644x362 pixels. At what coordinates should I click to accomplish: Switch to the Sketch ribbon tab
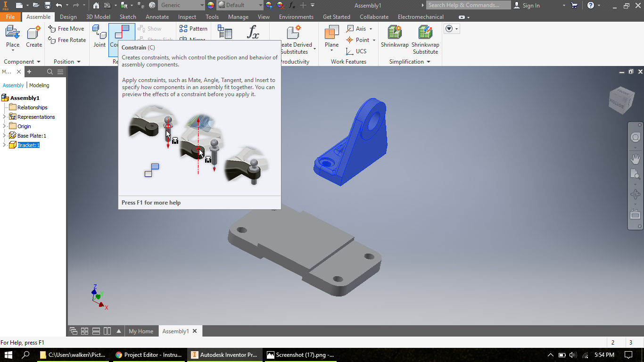pyautogui.click(x=128, y=16)
